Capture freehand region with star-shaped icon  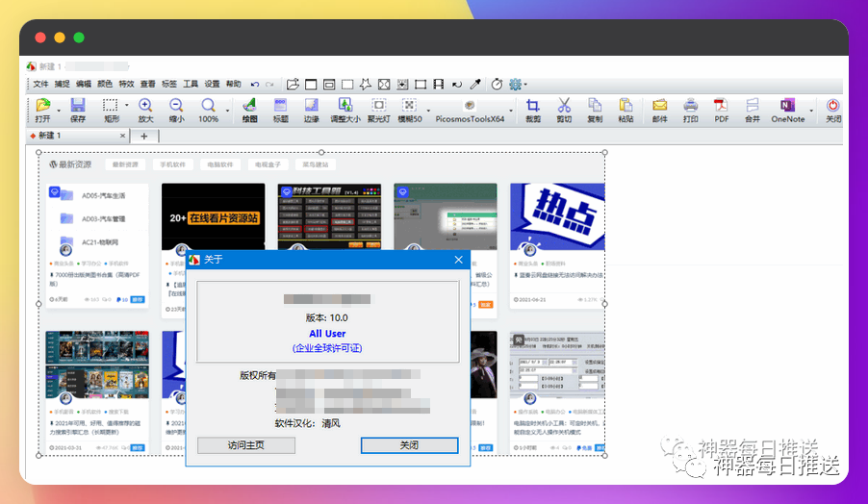[x=366, y=84]
